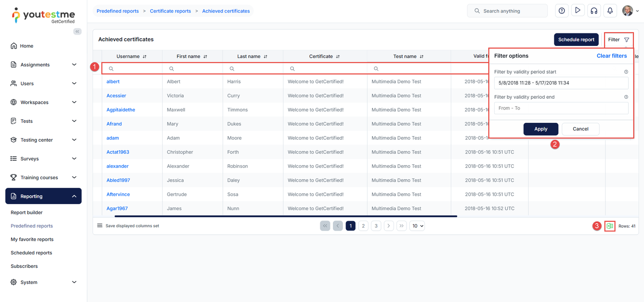
Task: Open Scheduled reports in the sidebar
Action: 31,253
